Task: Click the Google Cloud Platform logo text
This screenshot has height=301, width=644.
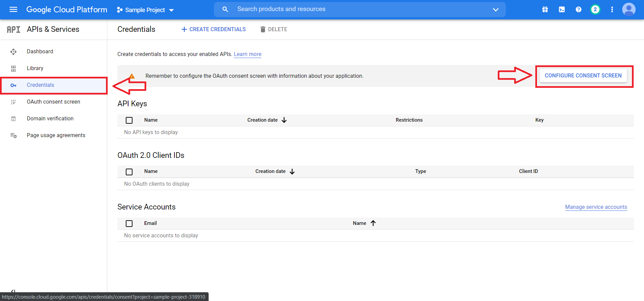Action: pyautogui.click(x=67, y=9)
